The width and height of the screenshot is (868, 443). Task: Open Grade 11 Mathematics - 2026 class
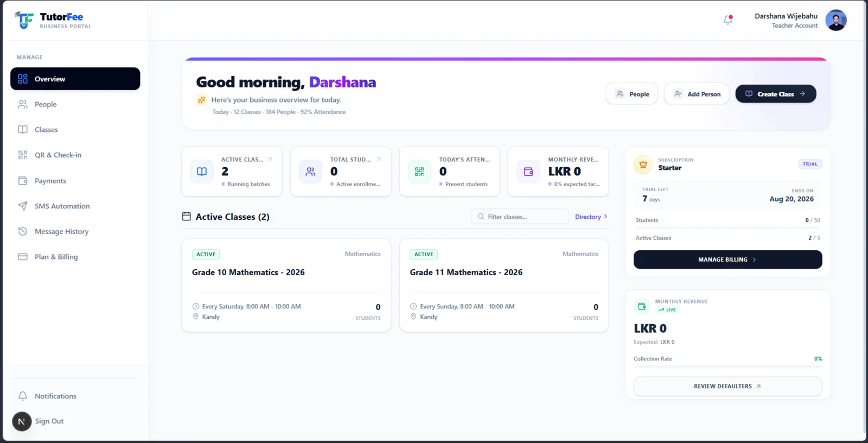point(504,286)
